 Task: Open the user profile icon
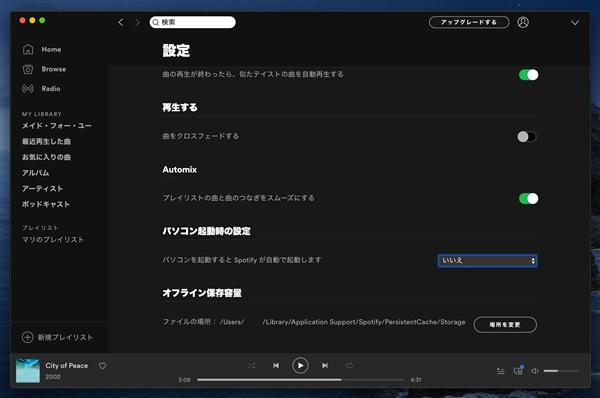tap(523, 22)
